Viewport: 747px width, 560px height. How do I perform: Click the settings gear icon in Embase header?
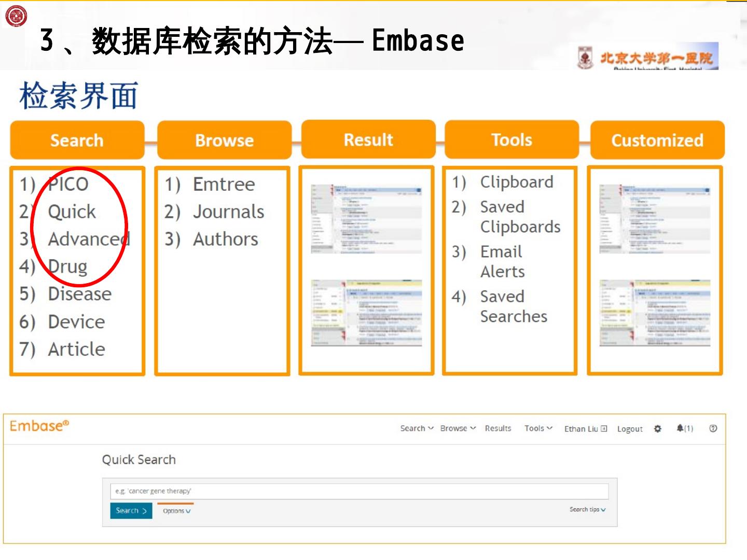click(x=658, y=429)
